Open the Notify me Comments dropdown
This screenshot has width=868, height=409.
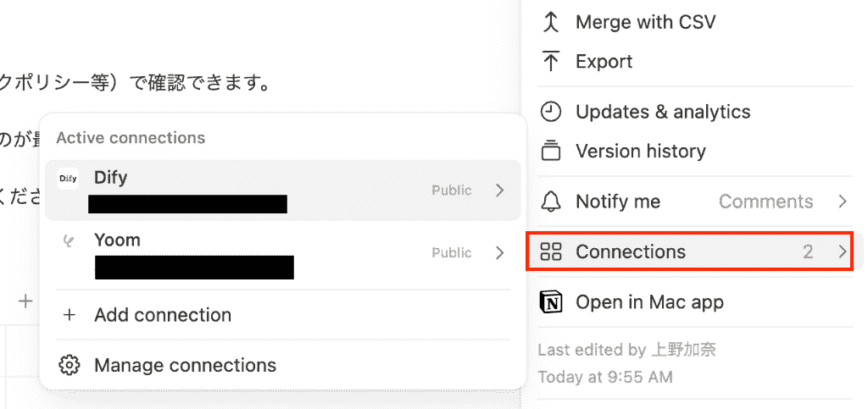(x=782, y=202)
